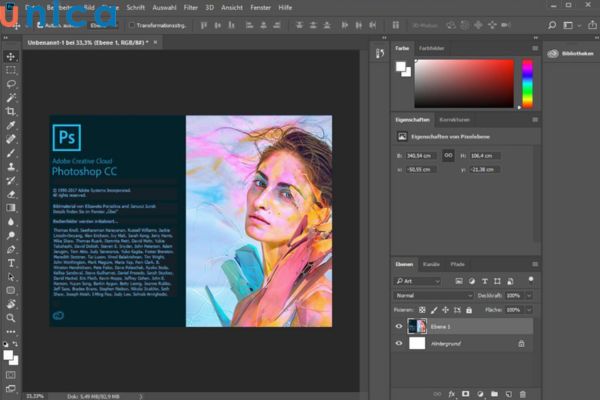The image size is (600, 400).
Task: Toggle the width-height link in Eigenschaften
Action: point(448,155)
